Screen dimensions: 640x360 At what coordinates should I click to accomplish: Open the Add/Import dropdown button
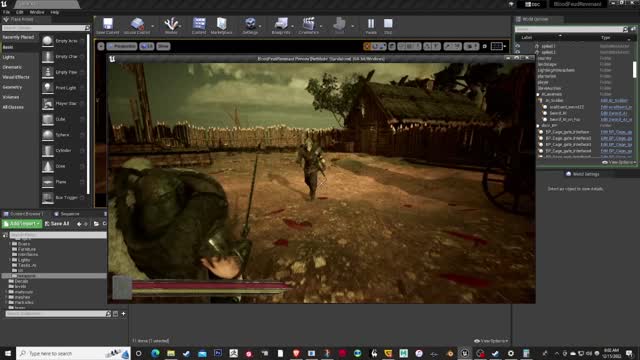point(22,224)
